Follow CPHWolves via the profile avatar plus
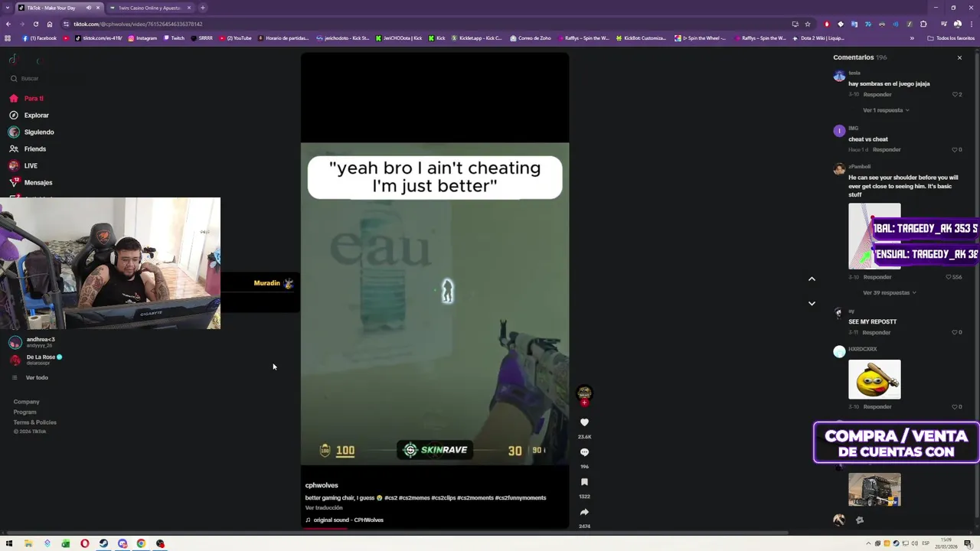980x551 pixels. pyautogui.click(x=584, y=403)
